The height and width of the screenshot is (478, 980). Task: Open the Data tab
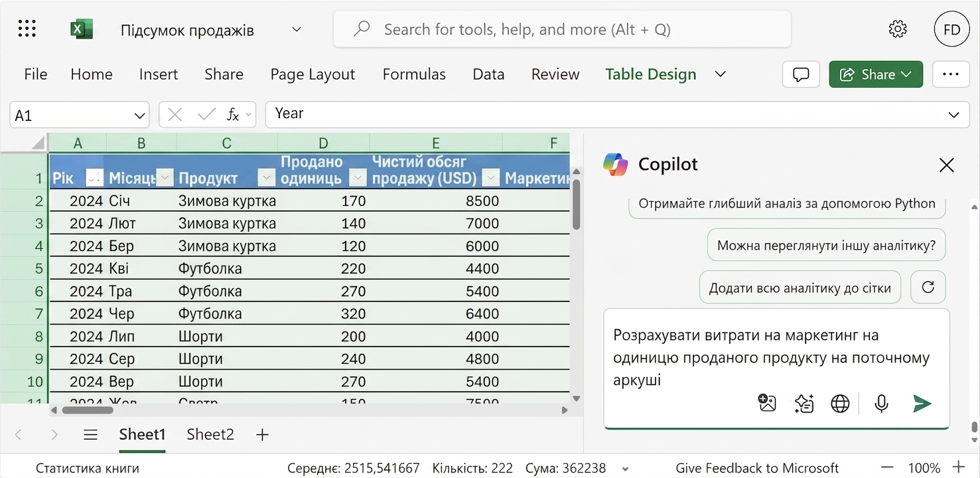(x=488, y=74)
